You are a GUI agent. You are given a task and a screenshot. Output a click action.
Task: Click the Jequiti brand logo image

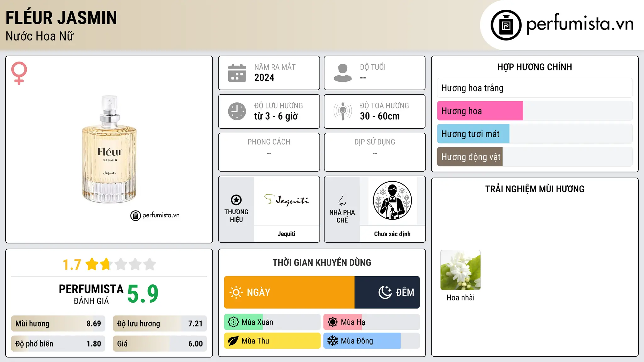tap(286, 200)
